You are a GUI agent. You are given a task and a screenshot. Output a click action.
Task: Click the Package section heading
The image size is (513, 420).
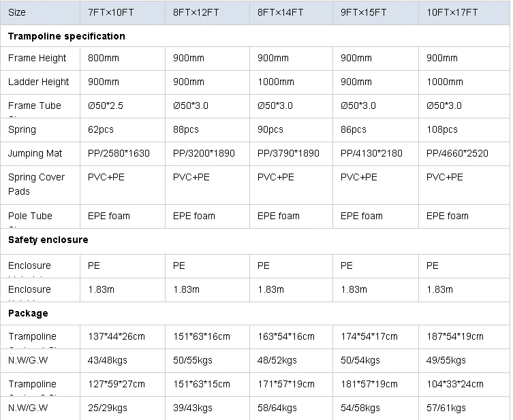[x=29, y=314]
